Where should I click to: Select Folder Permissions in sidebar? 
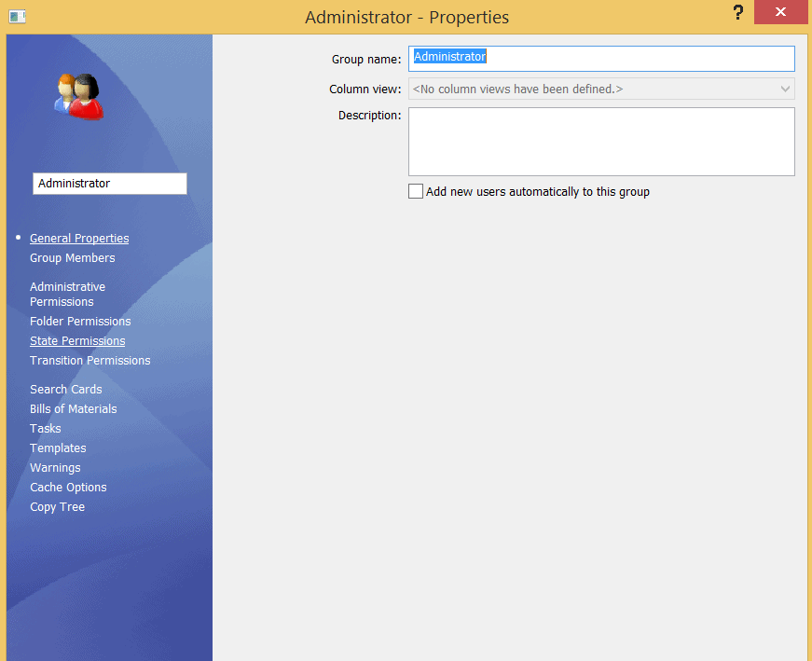click(80, 322)
